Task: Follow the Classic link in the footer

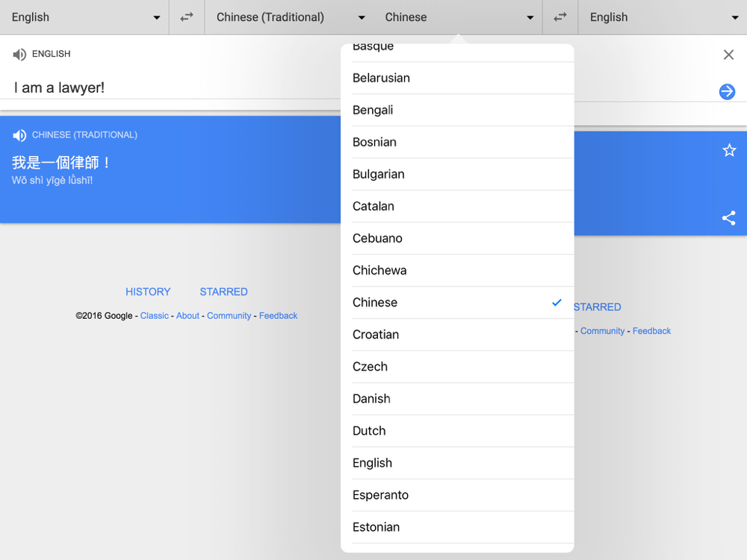Action: click(x=155, y=316)
